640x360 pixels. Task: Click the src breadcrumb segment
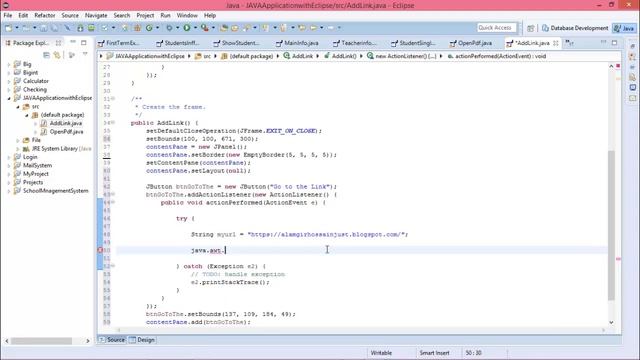pos(203,56)
